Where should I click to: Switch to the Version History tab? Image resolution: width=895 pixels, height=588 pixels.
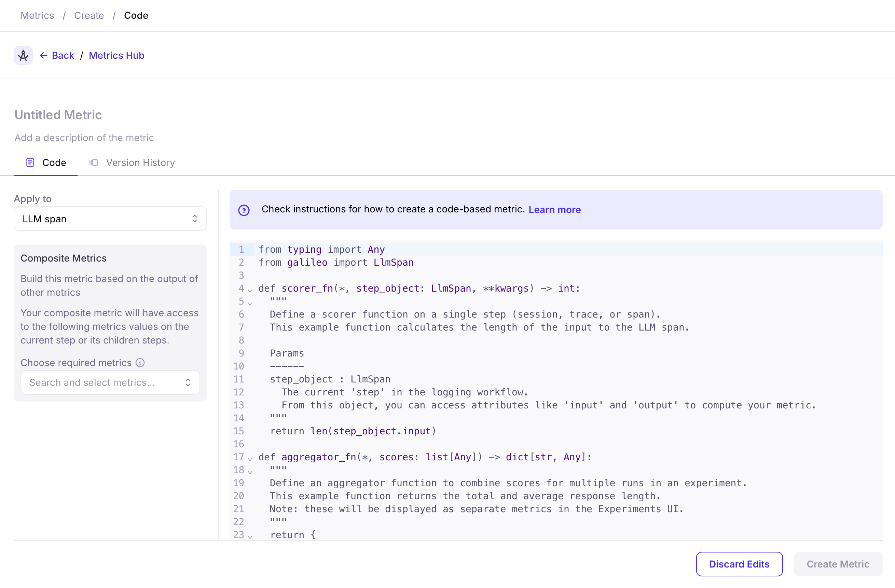[132, 163]
